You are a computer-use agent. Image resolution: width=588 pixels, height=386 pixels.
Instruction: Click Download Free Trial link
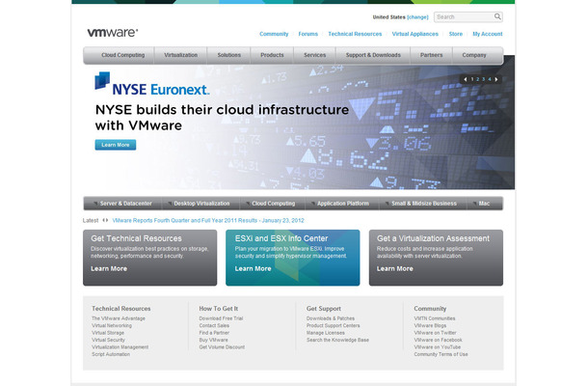[221, 318]
